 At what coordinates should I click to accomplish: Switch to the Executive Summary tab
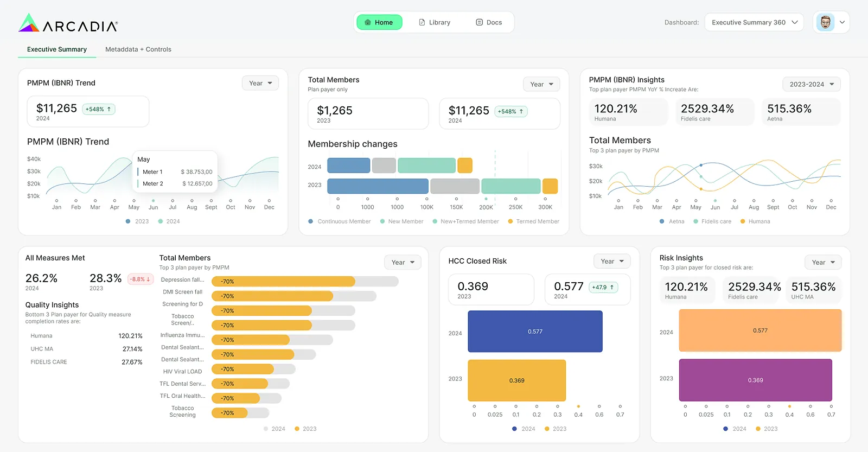tap(57, 49)
